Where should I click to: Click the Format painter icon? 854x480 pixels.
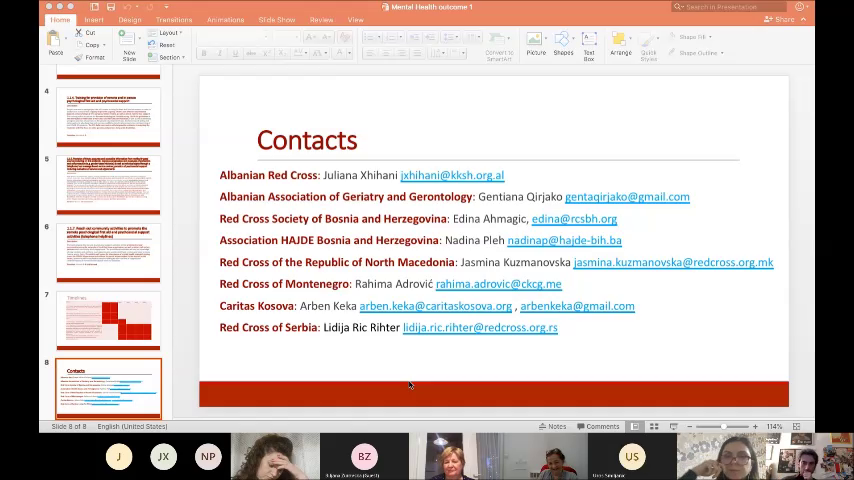point(79,57)
